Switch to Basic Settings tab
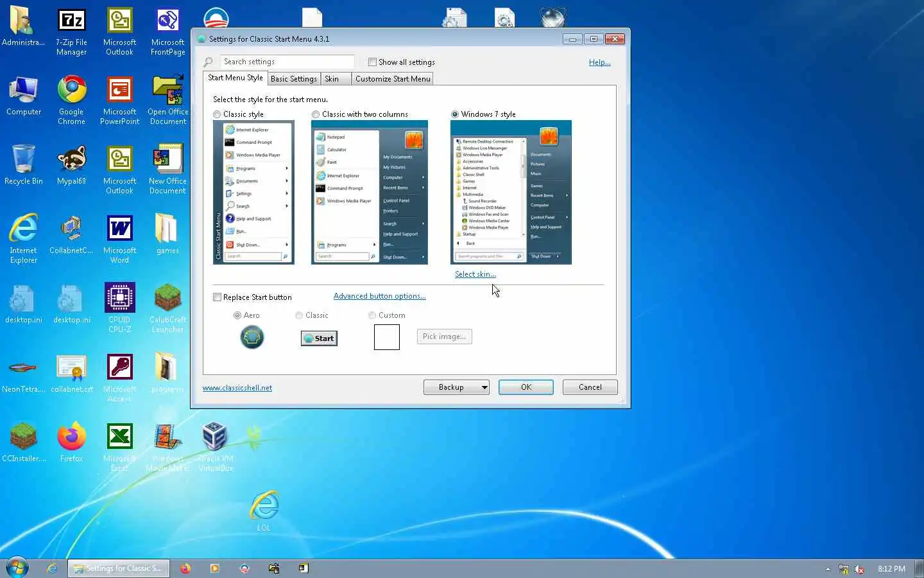 point(293,79)
